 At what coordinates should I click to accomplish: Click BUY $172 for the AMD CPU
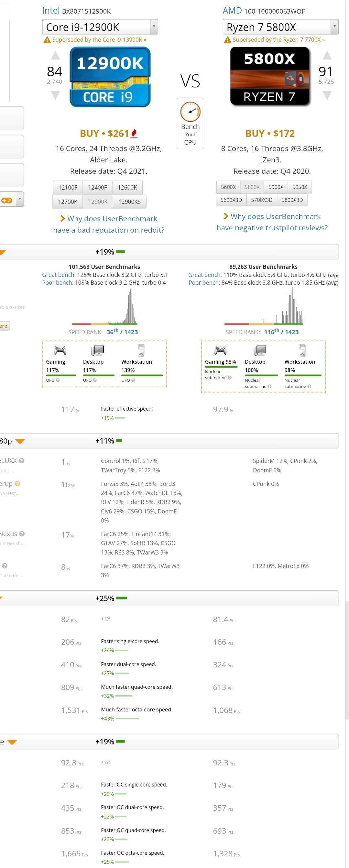[x=270, y=133]
